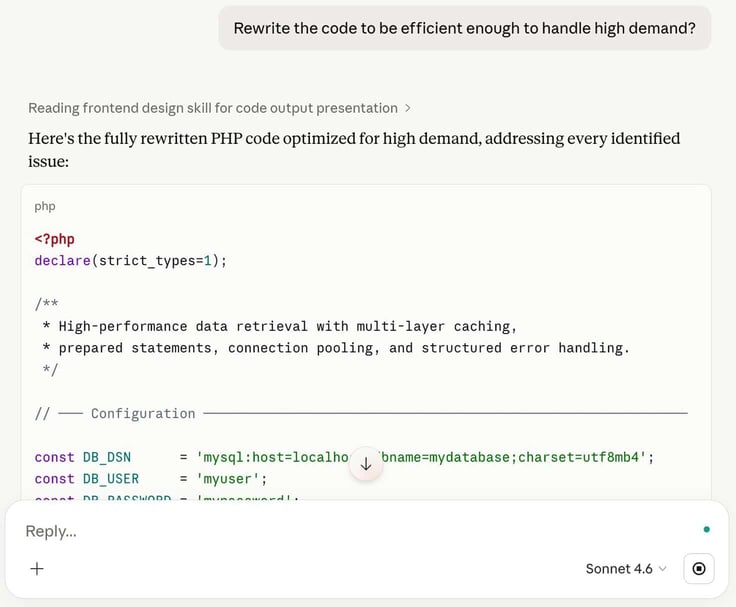This screenshot has width=736, height=607.
Task: Click the 'High-performance data retrieval' comment line
Action: point(279,326)
